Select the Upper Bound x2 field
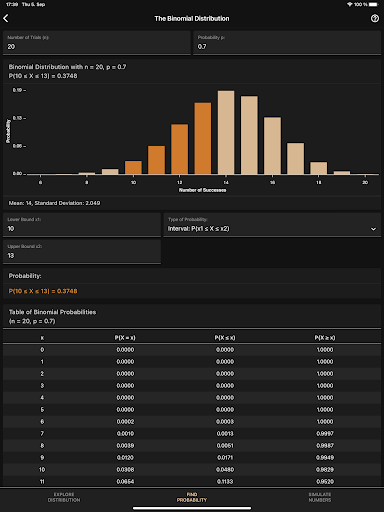 pos(82,252)
